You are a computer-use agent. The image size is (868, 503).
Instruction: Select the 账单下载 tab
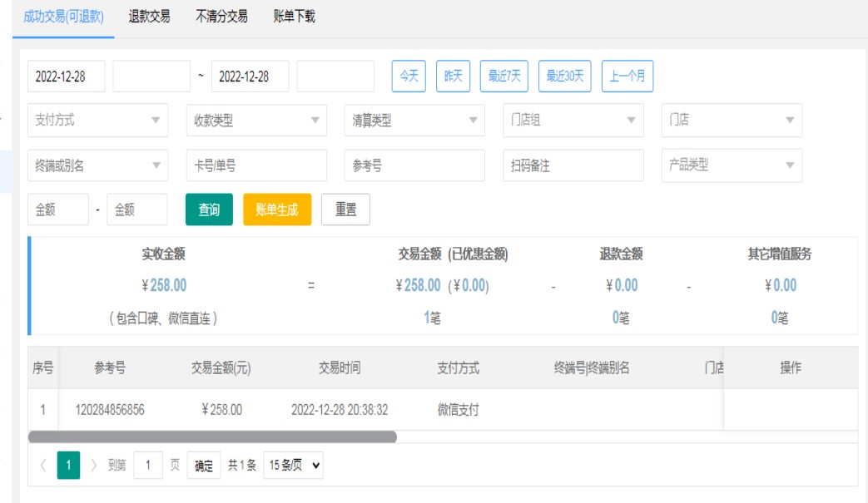pos(294,17)
